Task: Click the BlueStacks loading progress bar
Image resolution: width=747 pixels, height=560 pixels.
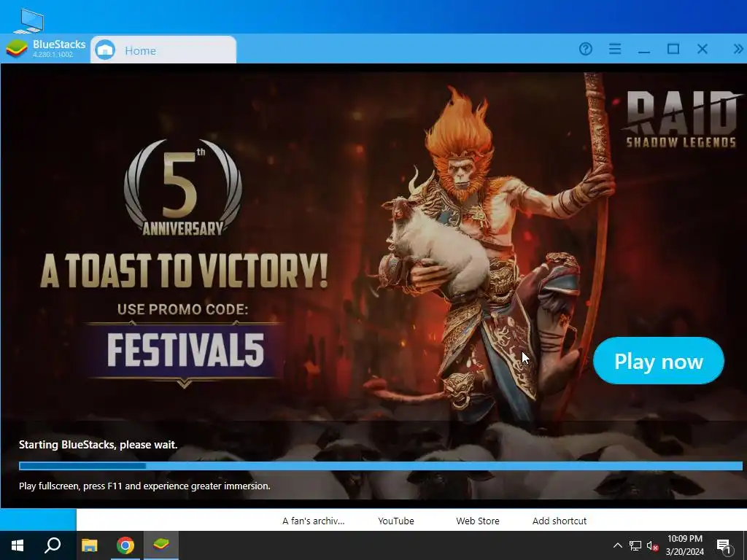Action: [x=380, y=466]
